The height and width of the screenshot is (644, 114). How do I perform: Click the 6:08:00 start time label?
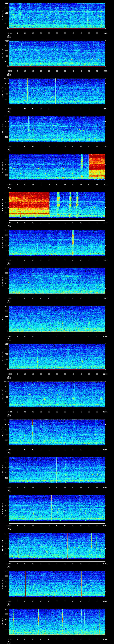click(x=9, y=298)
